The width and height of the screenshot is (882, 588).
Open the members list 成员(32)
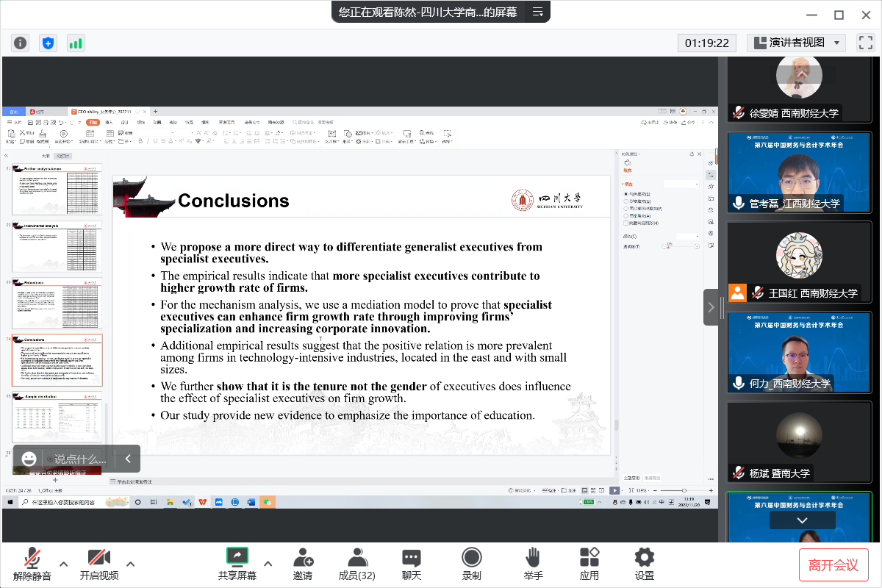click(x=357, y=564)
